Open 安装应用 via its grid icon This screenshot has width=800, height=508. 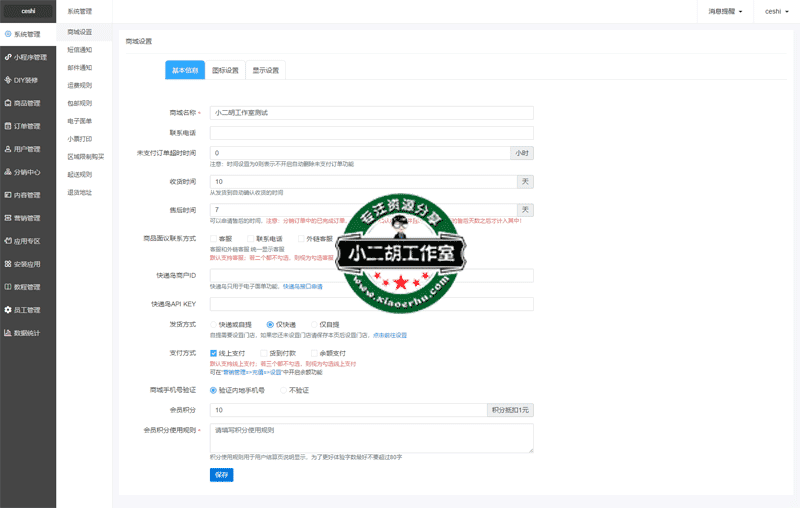coord(8,264)
